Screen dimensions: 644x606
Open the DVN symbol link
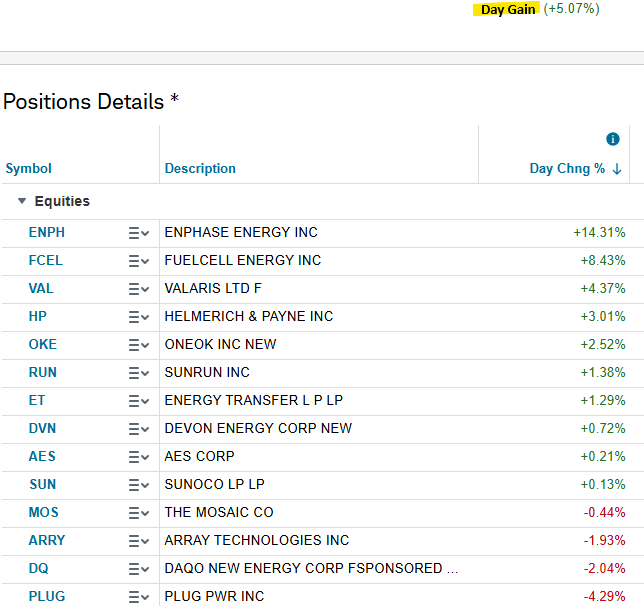pos(42,428)
